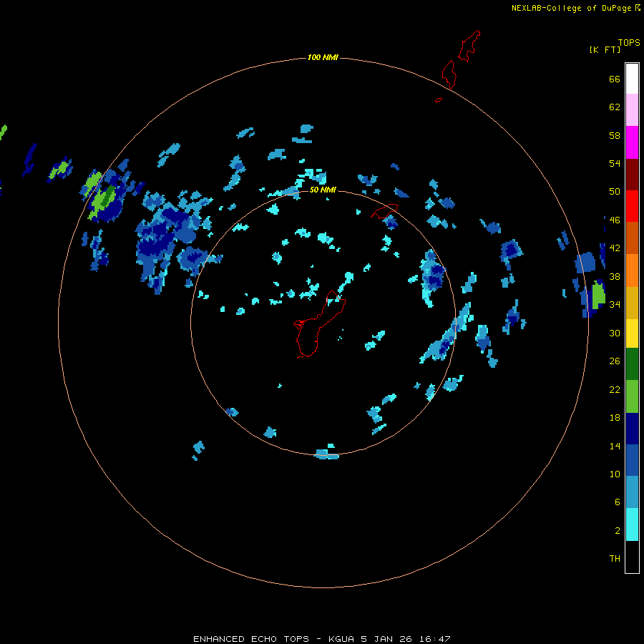644x644 pixels.
Task: Click the 66 legend value
Action: [615, 79]
